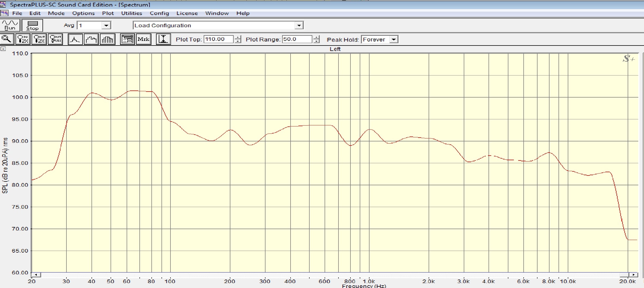Switch to stepped plot style
The width and height of the screenshot is (644, 288).
tap(91, 39)
